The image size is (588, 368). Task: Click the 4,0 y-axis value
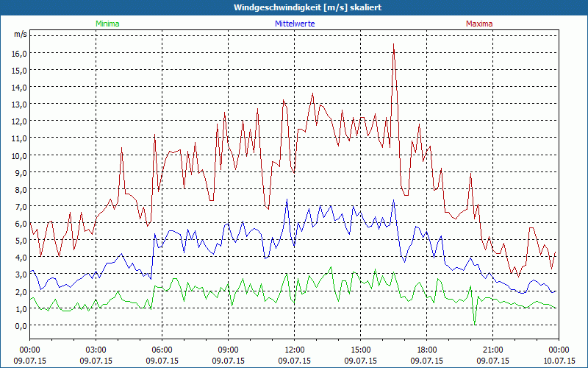tap(22, 257)
